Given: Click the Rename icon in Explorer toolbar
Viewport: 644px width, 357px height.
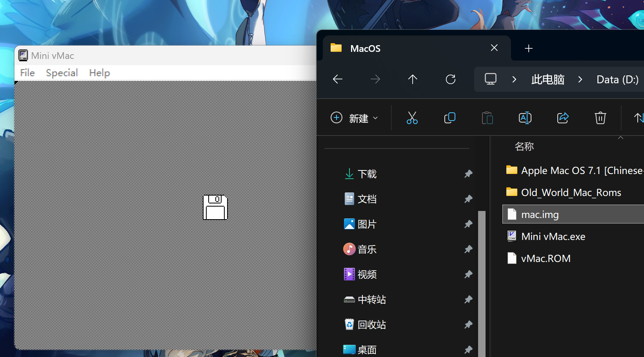Looking at the screenshot, I should 525,118.
